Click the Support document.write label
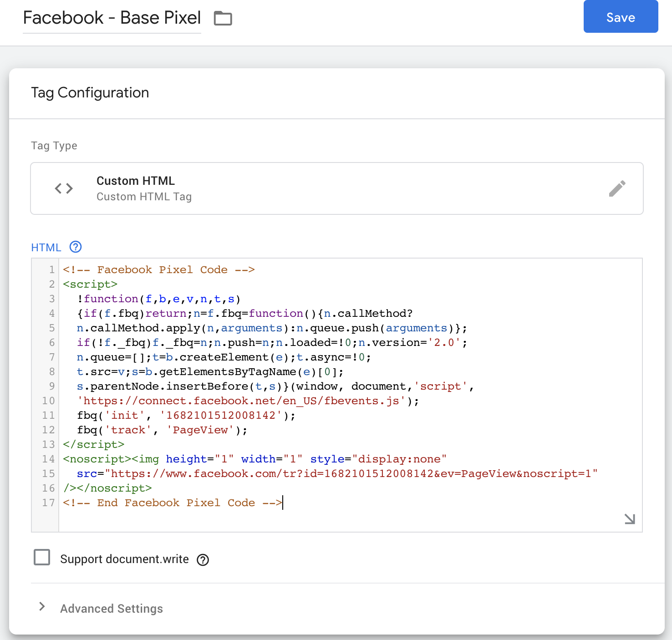 point(124,559)
